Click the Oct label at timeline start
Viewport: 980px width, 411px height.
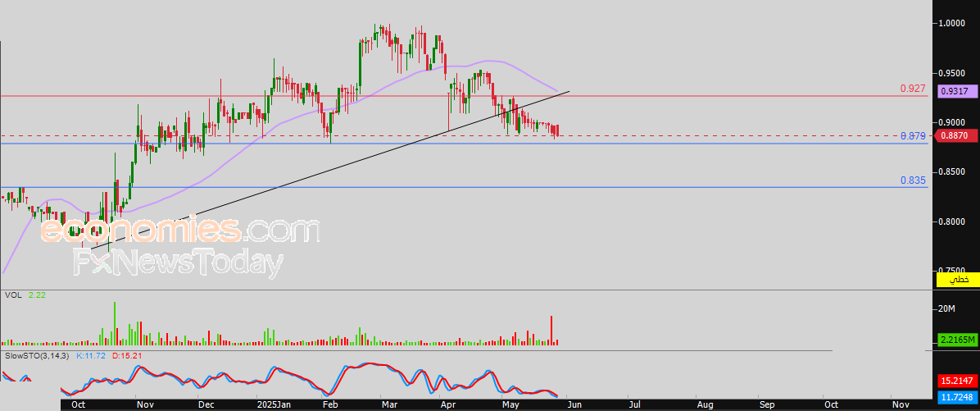79,404
